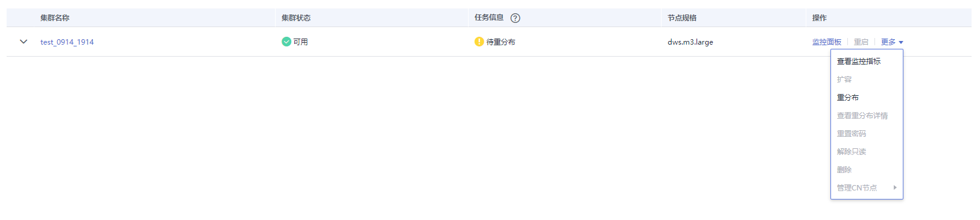Choose 重分布 in the dropdown menu
This screenshot has width=980, height=220.
point(848,98)
